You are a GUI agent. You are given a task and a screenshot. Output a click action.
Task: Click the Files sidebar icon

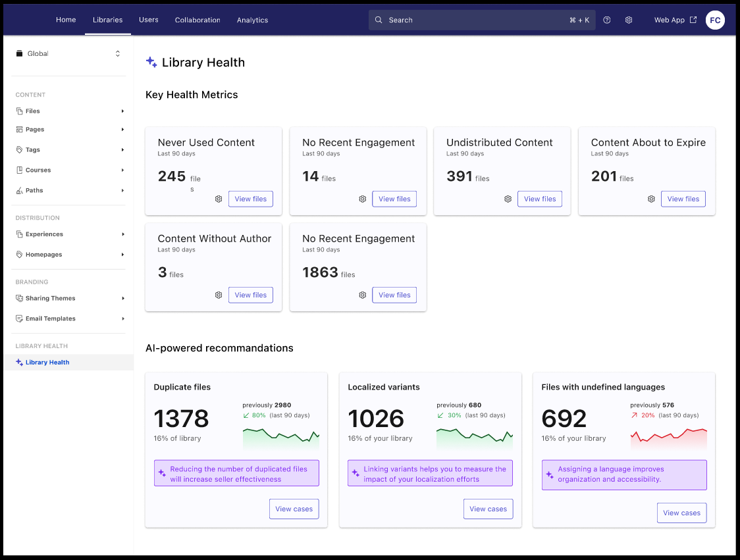(x=19, y=111)
